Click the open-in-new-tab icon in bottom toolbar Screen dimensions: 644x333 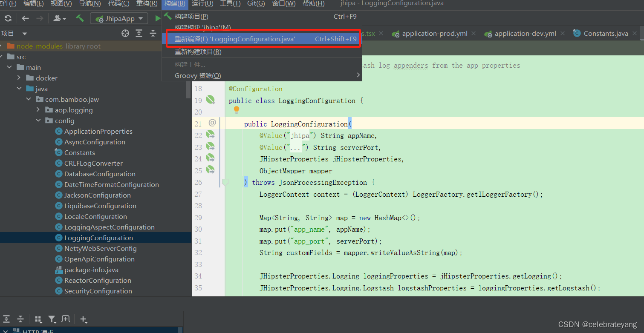tap(66, 319)
